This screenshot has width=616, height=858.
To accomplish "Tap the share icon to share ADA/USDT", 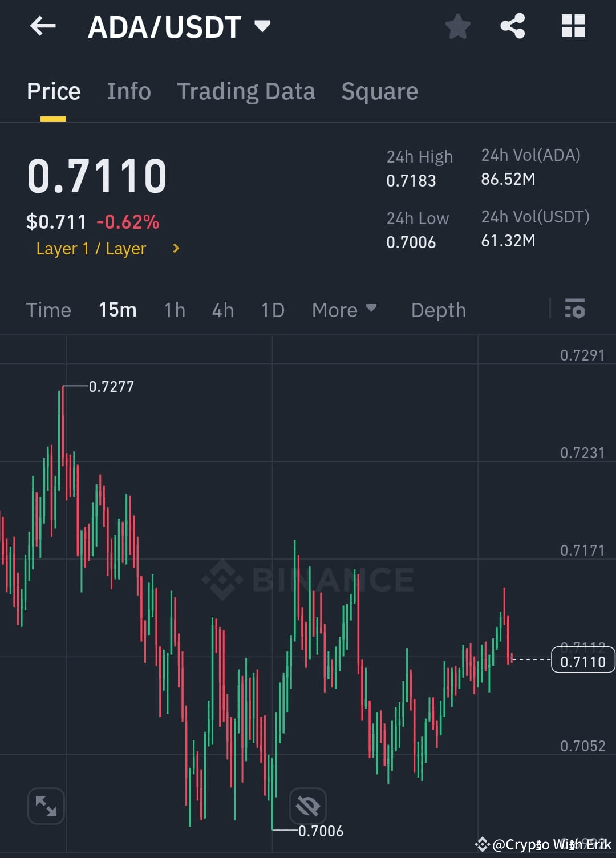I will (512, 26).
